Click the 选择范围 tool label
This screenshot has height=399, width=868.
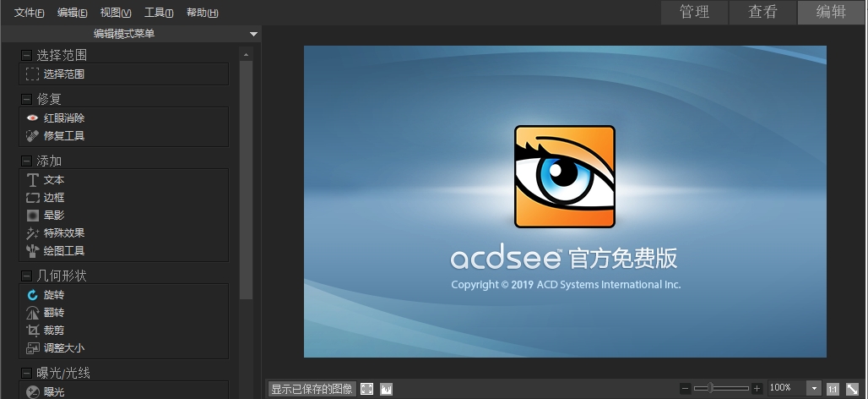click(63, 74)
